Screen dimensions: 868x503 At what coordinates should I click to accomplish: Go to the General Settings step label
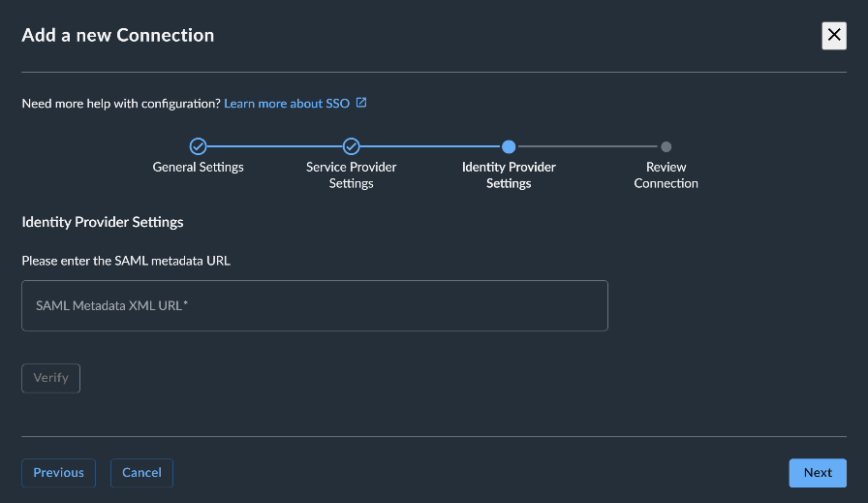pyautogui.click(x=199, y=167)
